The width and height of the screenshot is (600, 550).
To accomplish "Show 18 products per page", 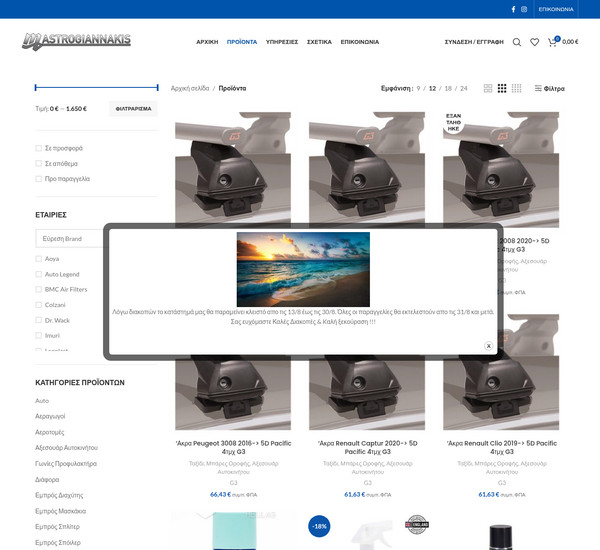I will [448, 88].
